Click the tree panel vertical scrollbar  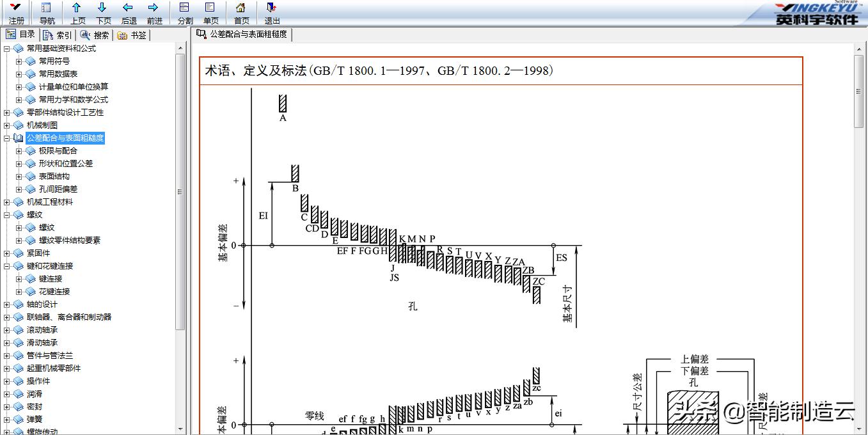pos(180,191)
